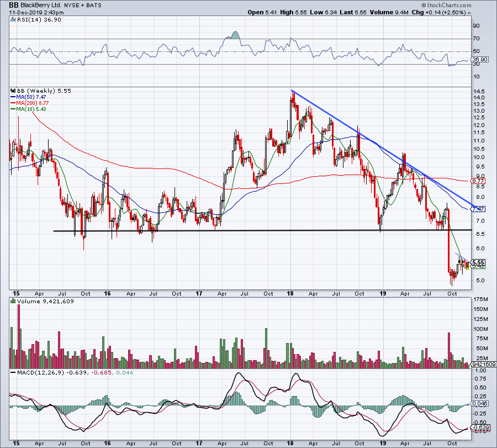Click the NYSE + BATS exchange label

[83, 6]
